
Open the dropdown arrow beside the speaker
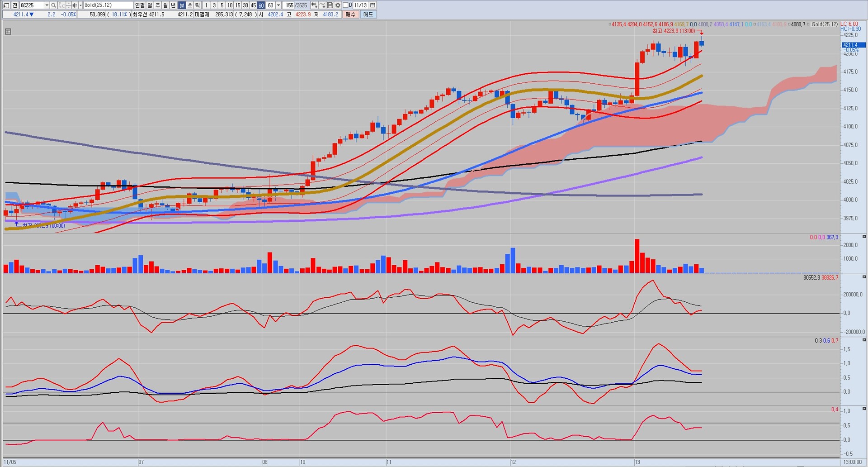(80, 5)
